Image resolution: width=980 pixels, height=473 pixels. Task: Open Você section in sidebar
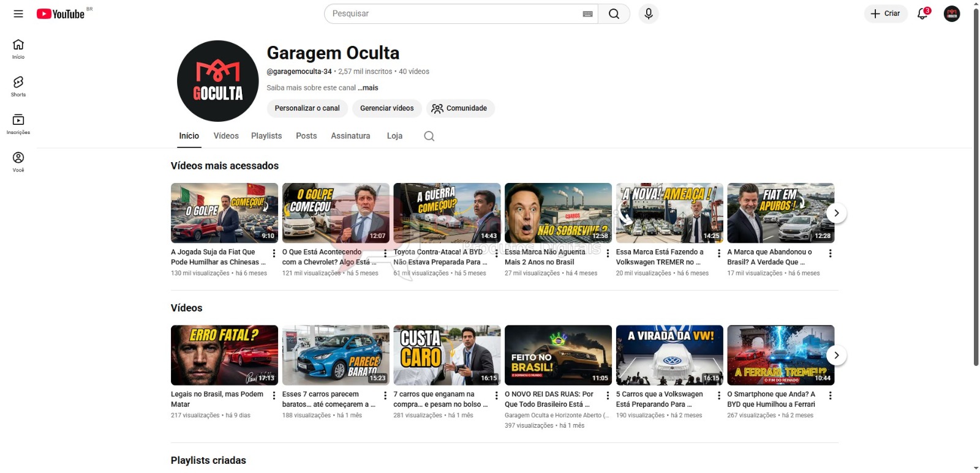tap(18, 162)
